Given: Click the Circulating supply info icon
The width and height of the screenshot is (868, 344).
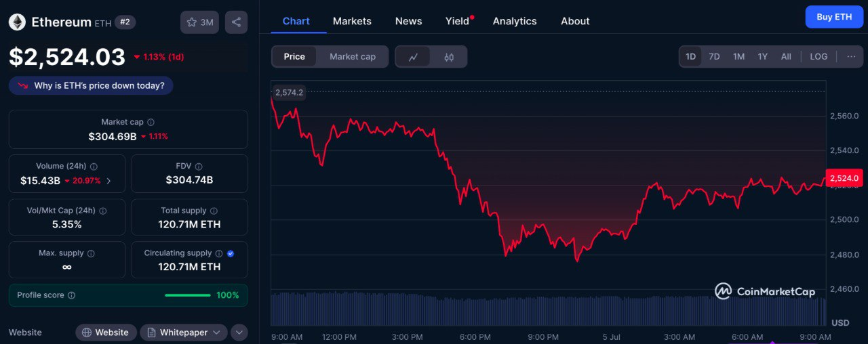Looking at the screenshot, I should point(218,253).
